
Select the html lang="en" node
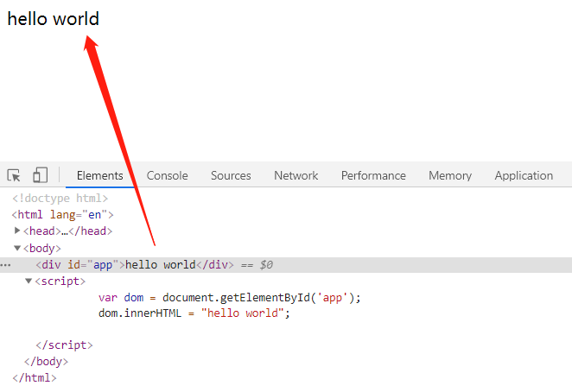[x=63, y=214]
